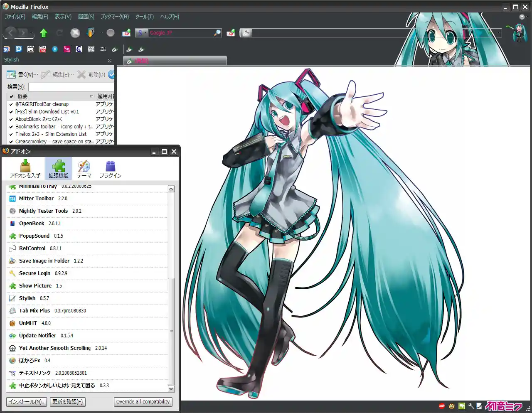The image size is (532, 413).
Task: Toggle the AboutBlank みっくみく style checkmark
Action: [11, 119]
